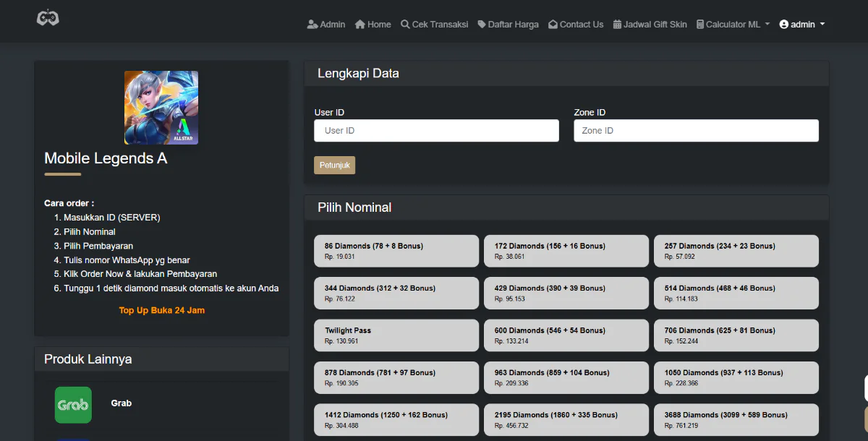Choose 2195 Diamonds package

pos(566,420)
